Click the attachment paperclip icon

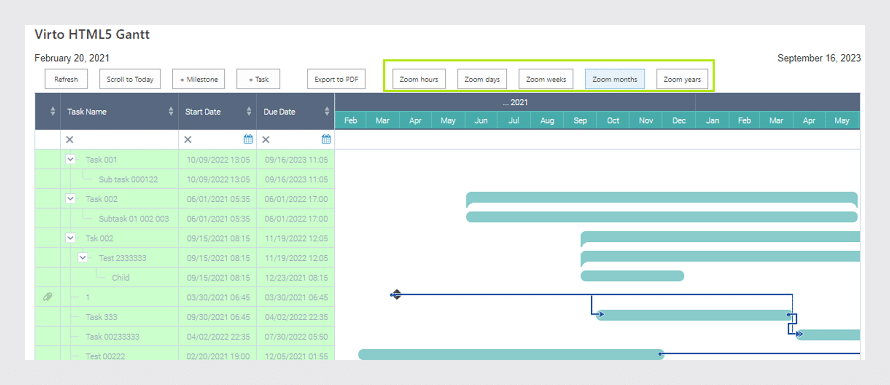tap(48, 296)
